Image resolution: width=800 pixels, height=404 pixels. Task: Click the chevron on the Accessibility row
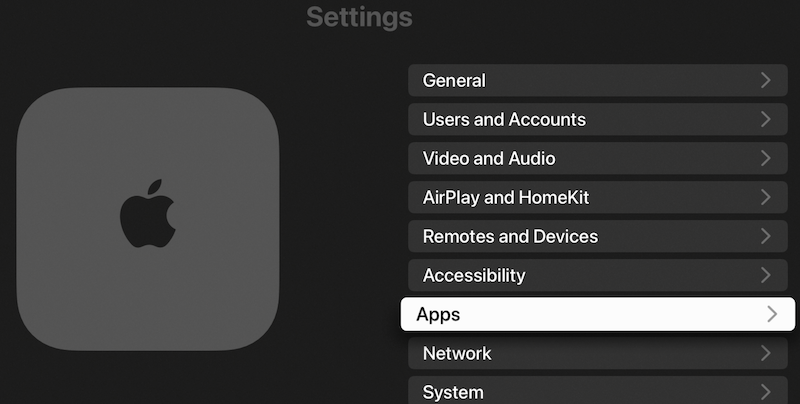point(765,275)
